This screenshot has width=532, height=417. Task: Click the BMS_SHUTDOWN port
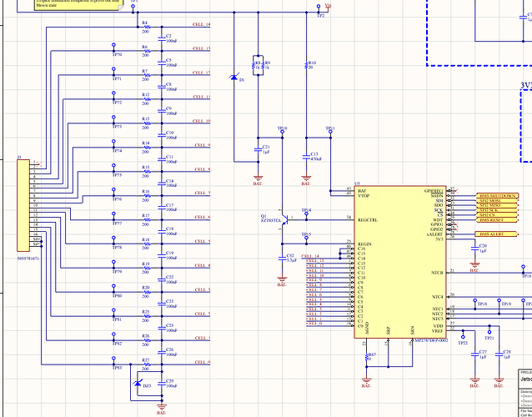coord(498,196)
